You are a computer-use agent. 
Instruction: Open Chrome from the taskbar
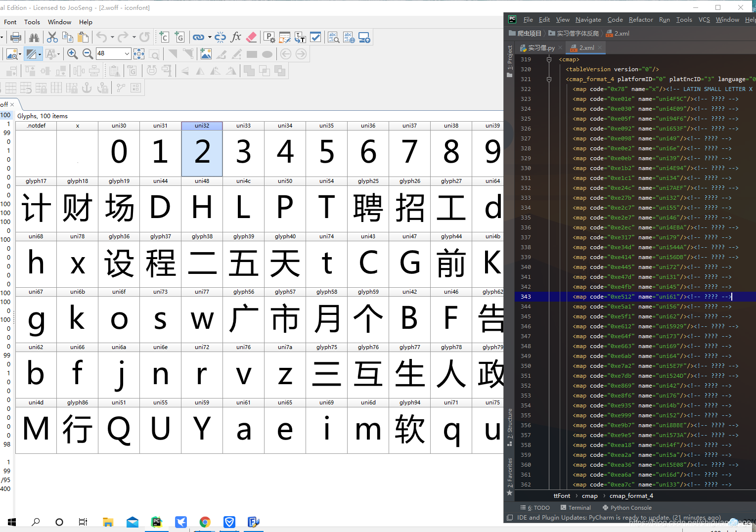tap(205, 522)
